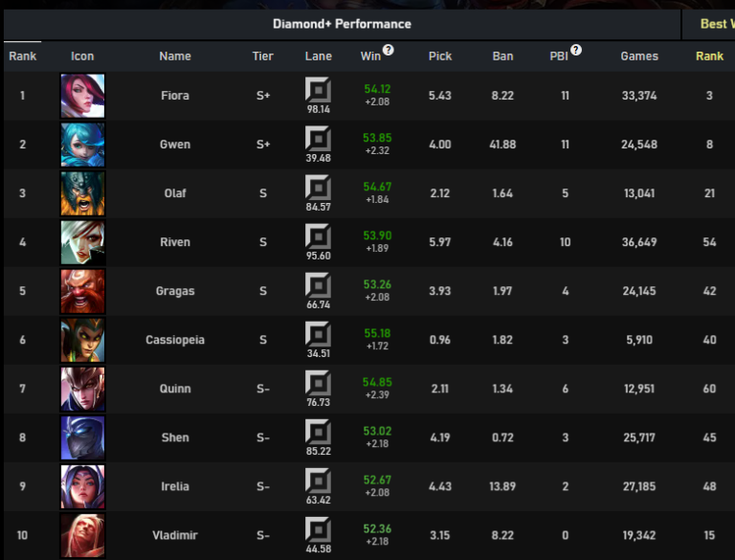The width and height of the screenshot is (735, 560).
Task: Sort champions by Ban rate header
Action: (503, 56)
